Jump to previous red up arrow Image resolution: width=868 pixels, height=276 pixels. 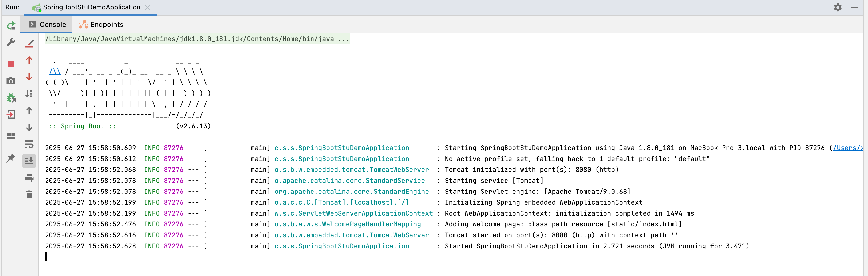(29, 60)
